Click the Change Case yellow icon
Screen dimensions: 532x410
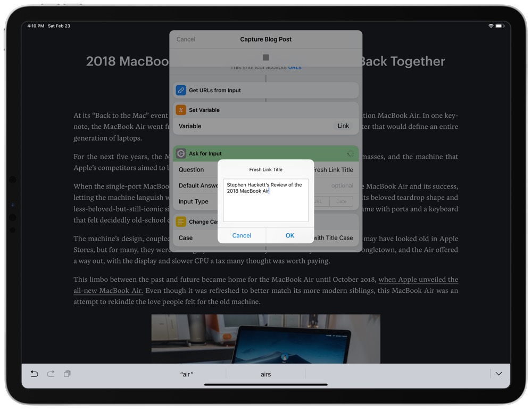[x=181, y=222]
